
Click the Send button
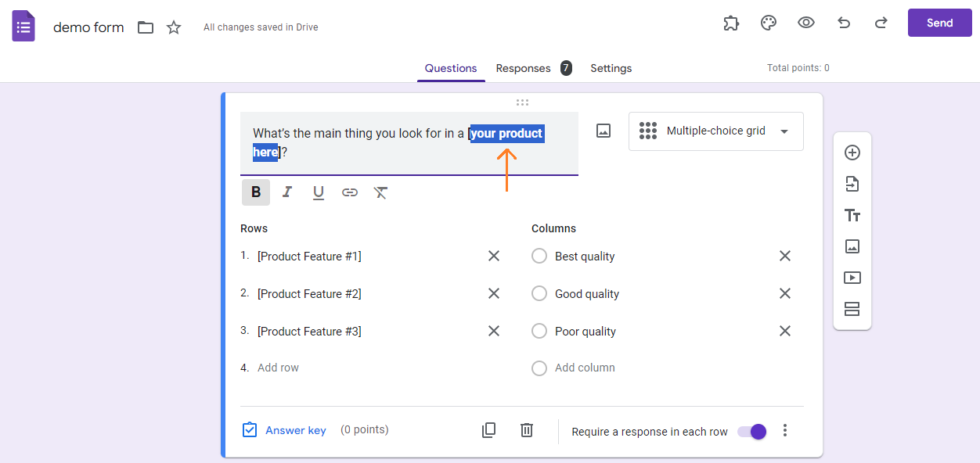(940, 23)
